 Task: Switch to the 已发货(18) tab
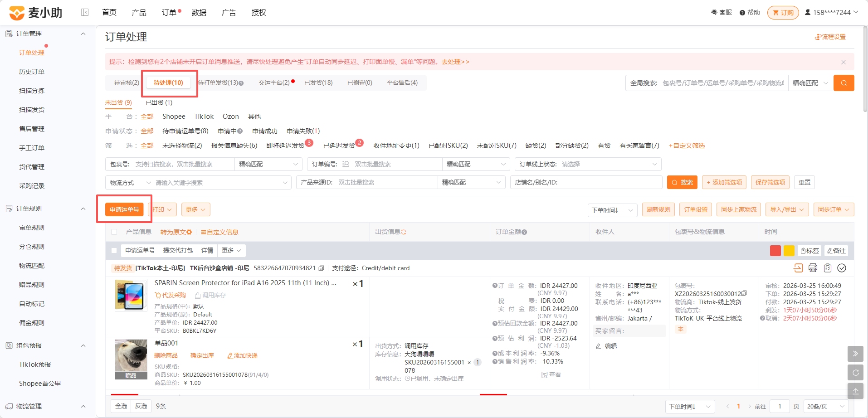point(318,83)
